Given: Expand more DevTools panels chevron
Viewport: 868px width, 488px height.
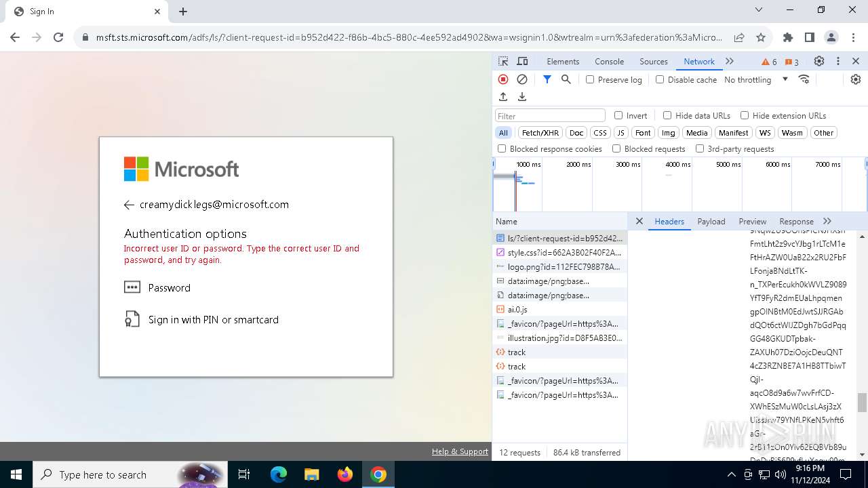Looking at the screenshot, I should tap(730, 61).
